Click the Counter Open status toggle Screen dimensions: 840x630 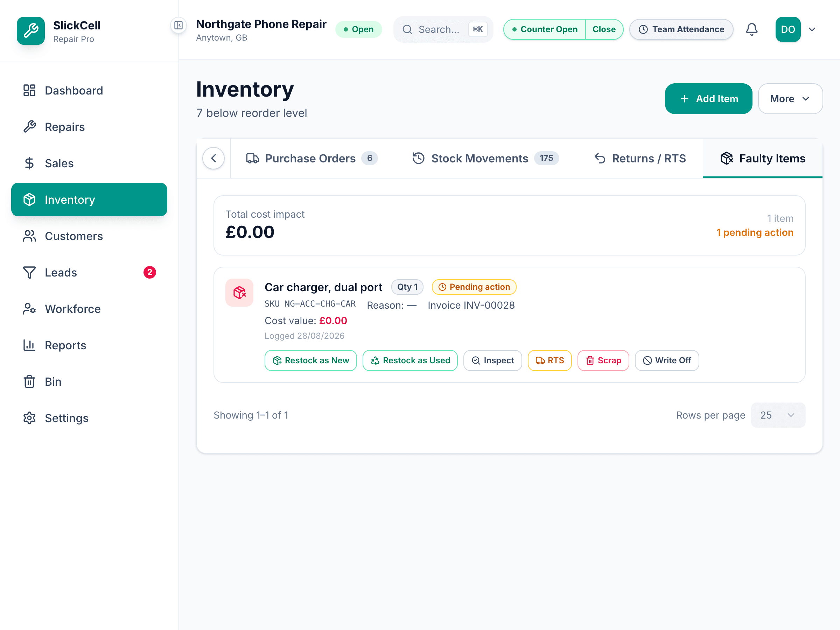(545, 29)
